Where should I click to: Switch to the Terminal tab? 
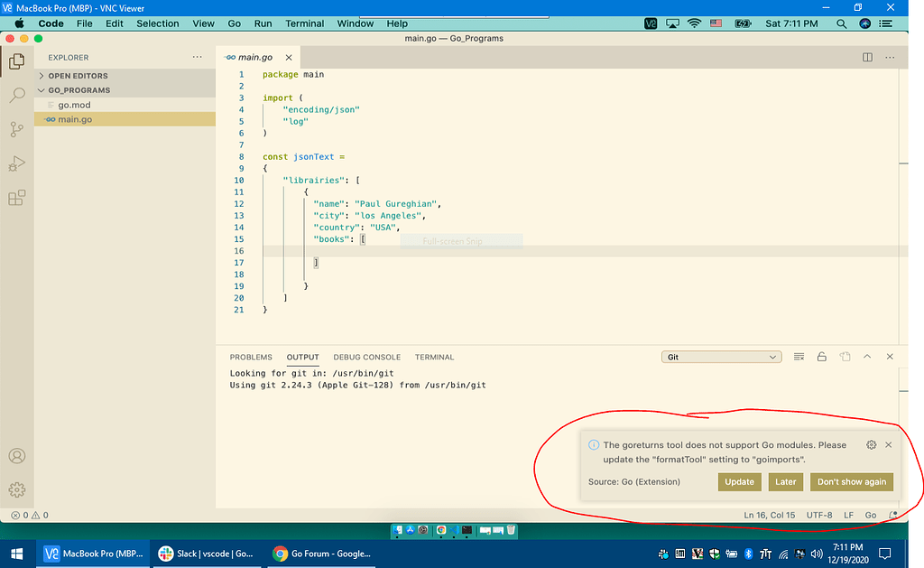click(434, 357)
